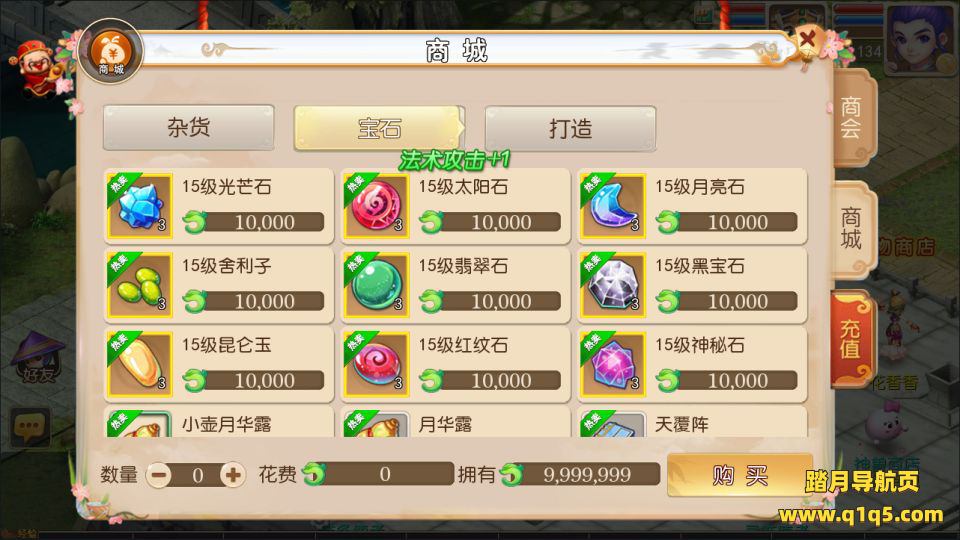960x540 pixels.
Task: Select the 15级翡翠石 green orb icon
Action: click(x=376, y=285)
